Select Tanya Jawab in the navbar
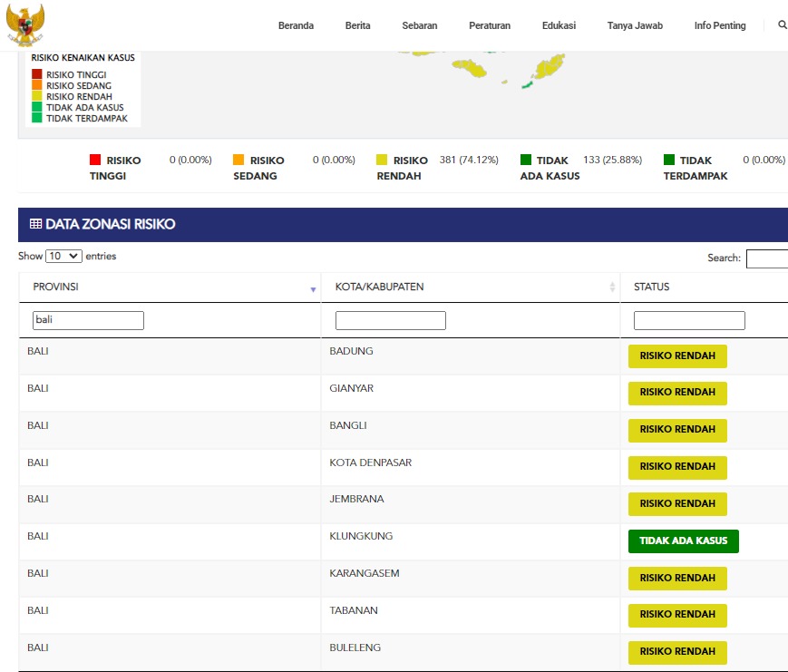The image size is (788, 672). click(635, 25)
